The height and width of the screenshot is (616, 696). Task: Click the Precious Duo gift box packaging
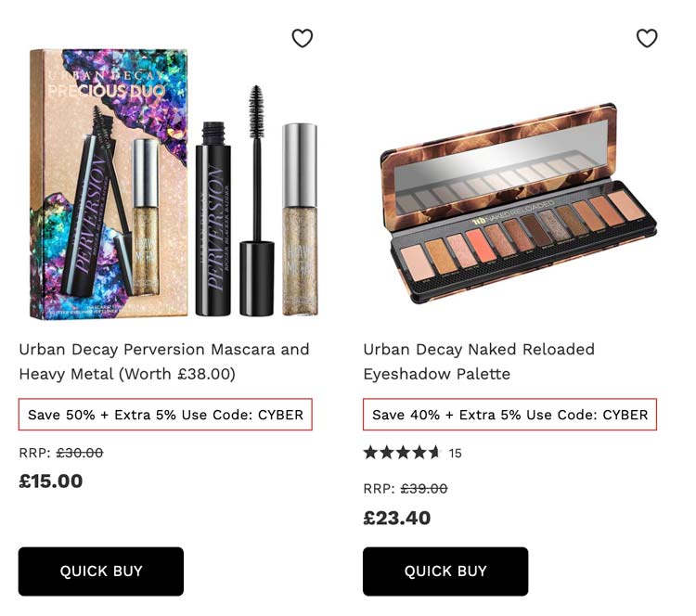(x=109, y=184)
